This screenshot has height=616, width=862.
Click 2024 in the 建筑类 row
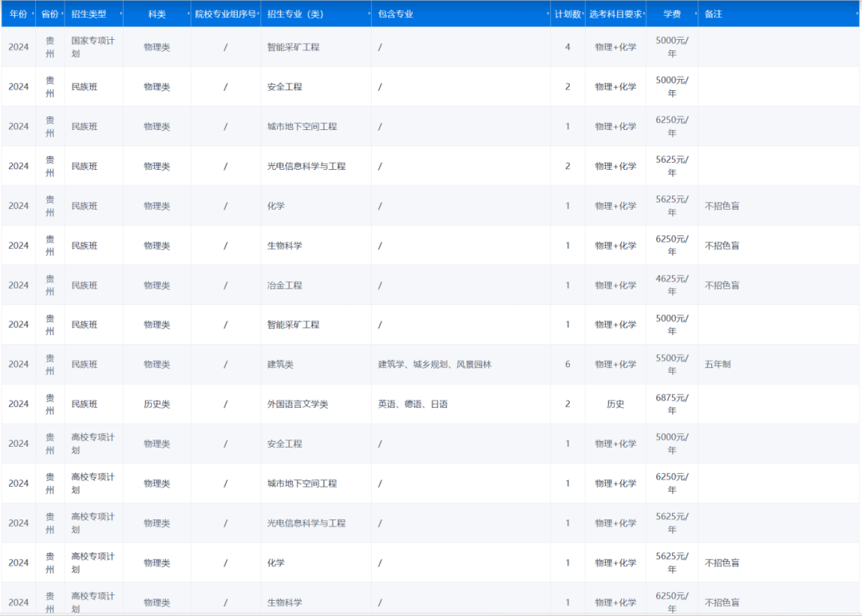click(18, 365)
